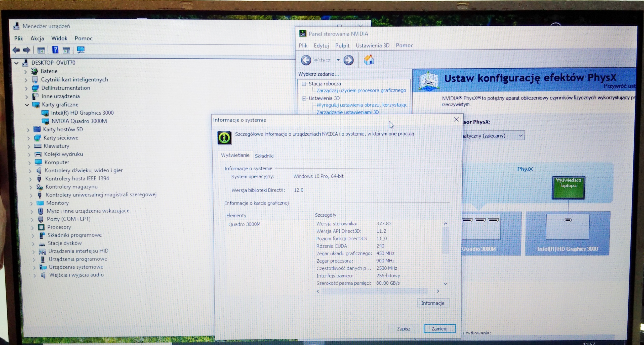Collapse Ustawienia 3D in NVIDIA task tree
This screenshot has height=345, width=644.
(304, 98)
